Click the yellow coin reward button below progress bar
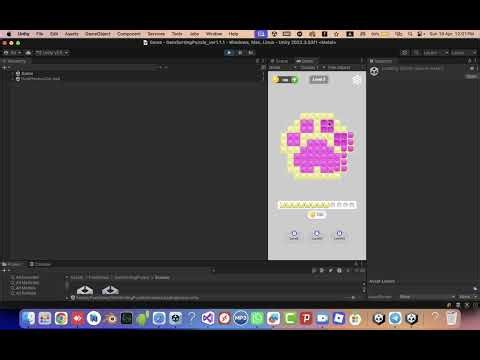 317,215
